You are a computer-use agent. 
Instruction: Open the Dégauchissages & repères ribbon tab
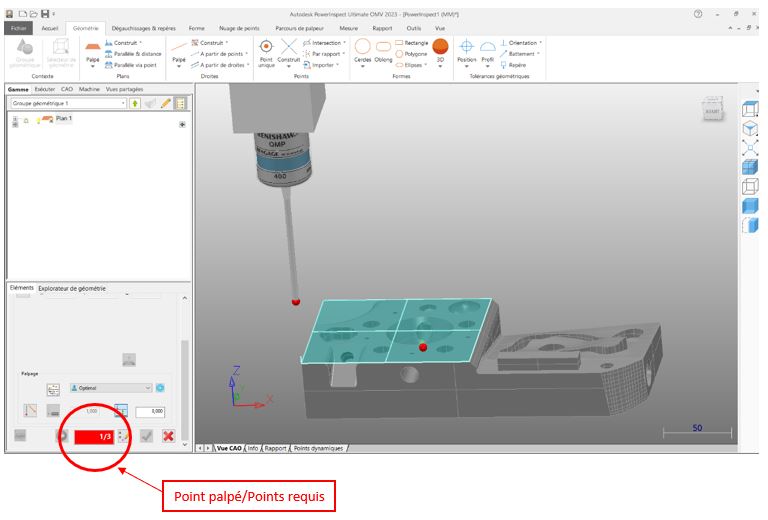pyautogui.click(x=144, y=28)
